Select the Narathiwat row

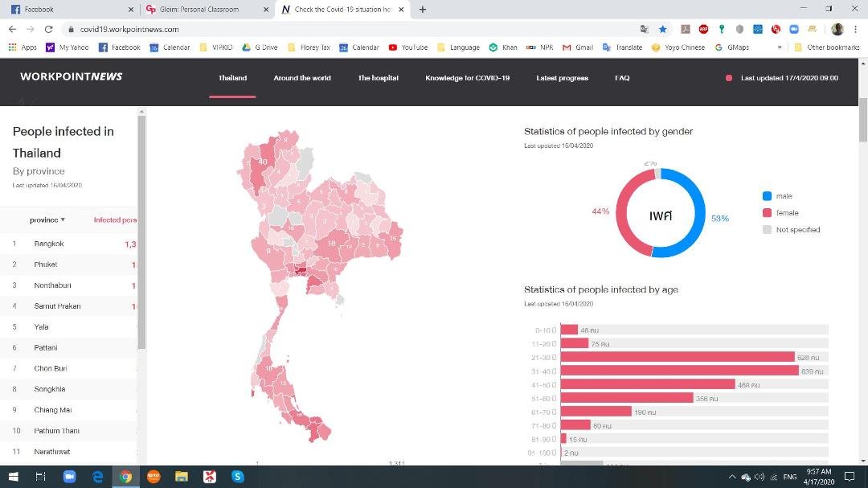pos(68,452)
